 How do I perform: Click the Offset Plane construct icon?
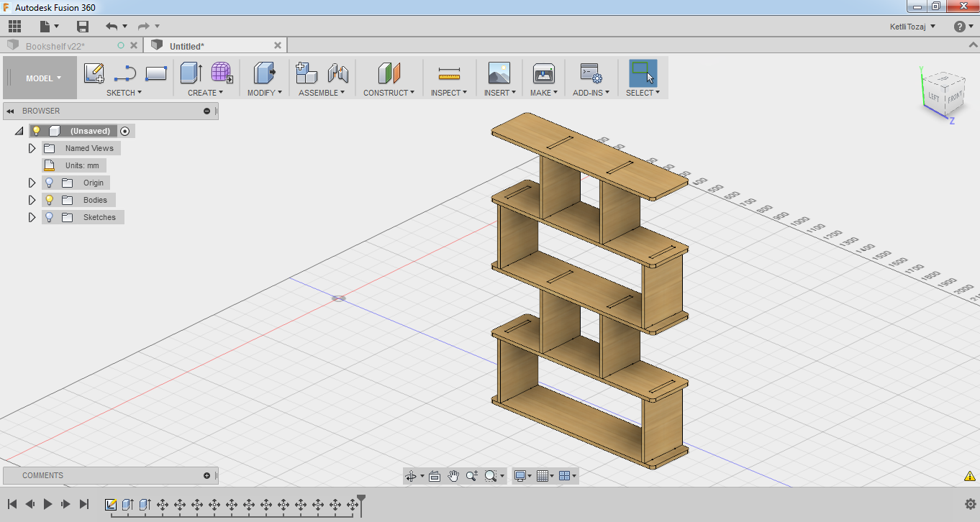(x=389, y=73)
